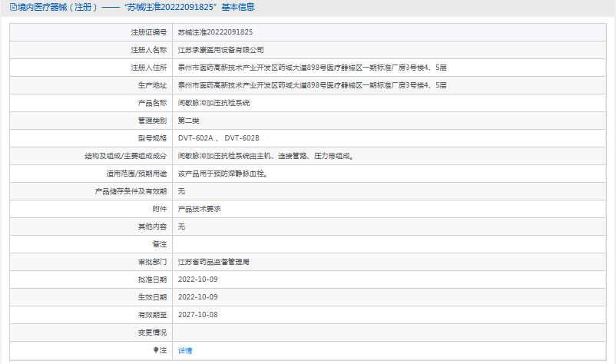The width and height of the screenshot is (616, 364).
Task: Select company name 江苏承康医用设备有限公司
Action: (x=220, y=50)
